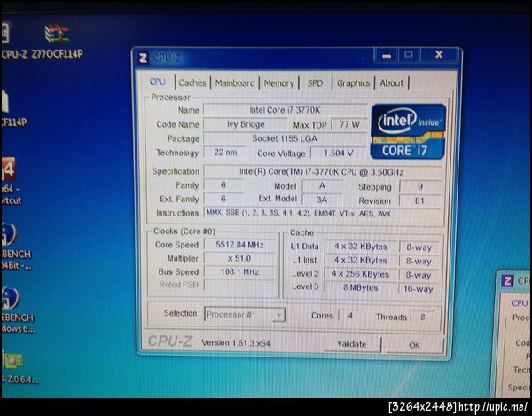Switch to the Graphics tab

coord(353,83)
